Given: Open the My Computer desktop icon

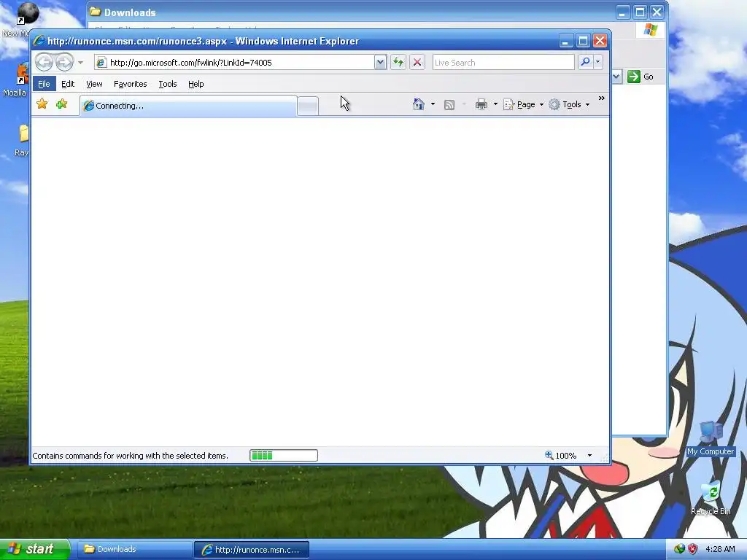Looking at the screenshot, I should (x=711, y=438).
